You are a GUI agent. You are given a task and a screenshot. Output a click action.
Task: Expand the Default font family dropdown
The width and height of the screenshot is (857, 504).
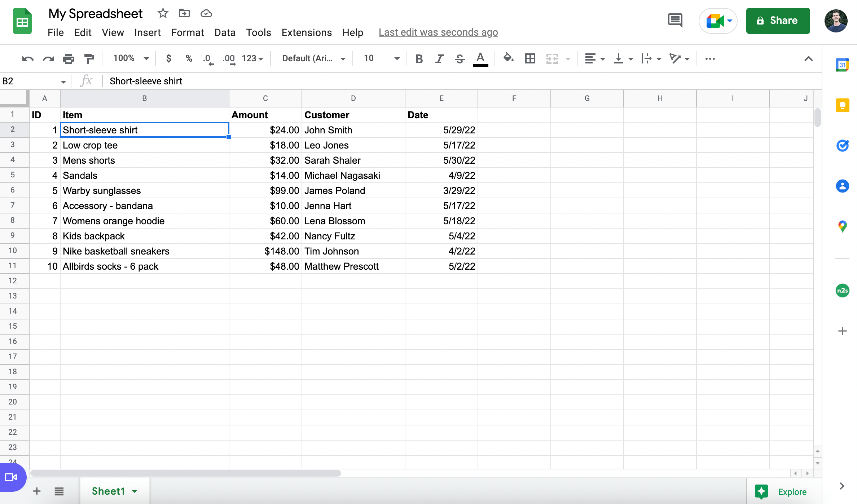coord(313,58)
